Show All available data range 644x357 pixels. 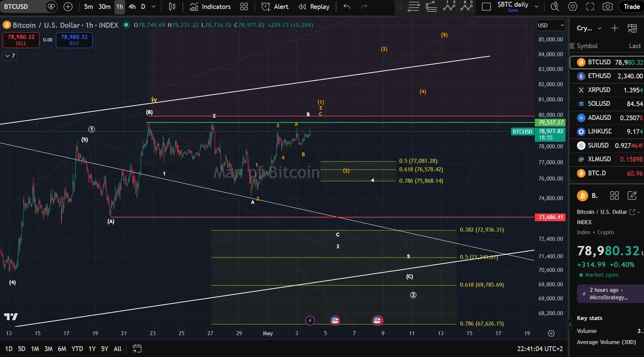click(118, 348)
